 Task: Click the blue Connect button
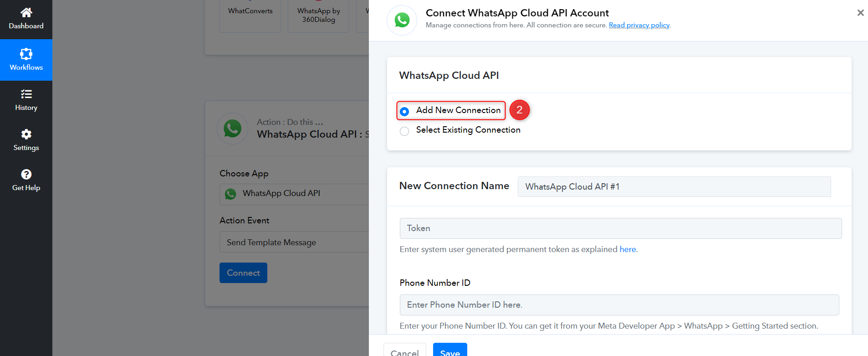(x=243, y=273)
